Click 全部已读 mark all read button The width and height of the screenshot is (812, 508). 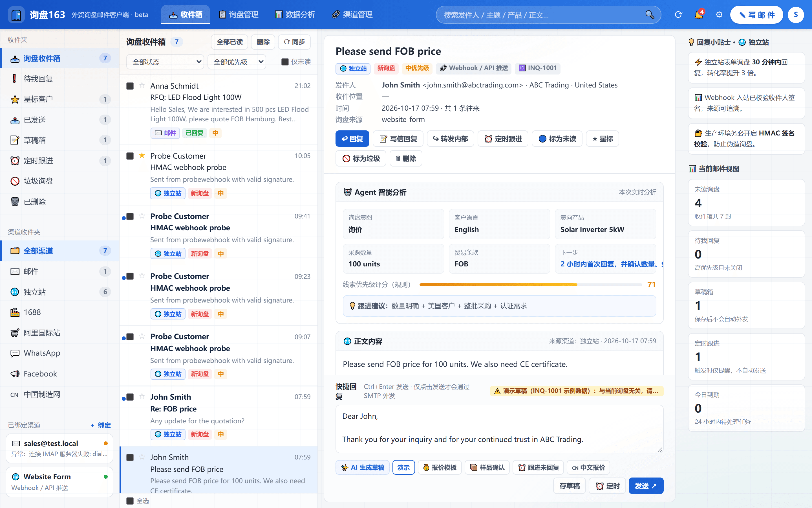[230, 42]
